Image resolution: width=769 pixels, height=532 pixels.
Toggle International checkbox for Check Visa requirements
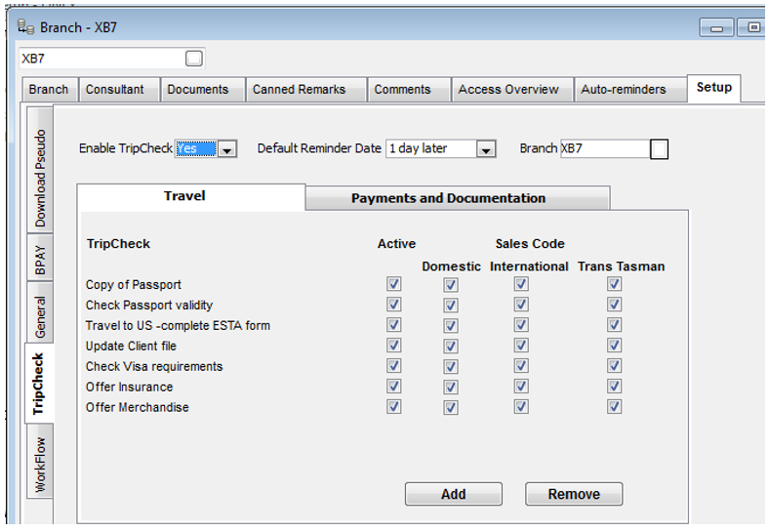521,366
